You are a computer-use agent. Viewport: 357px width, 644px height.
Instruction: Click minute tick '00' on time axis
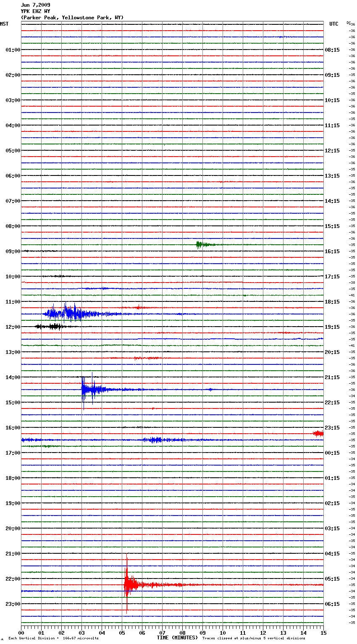point(21,633)
